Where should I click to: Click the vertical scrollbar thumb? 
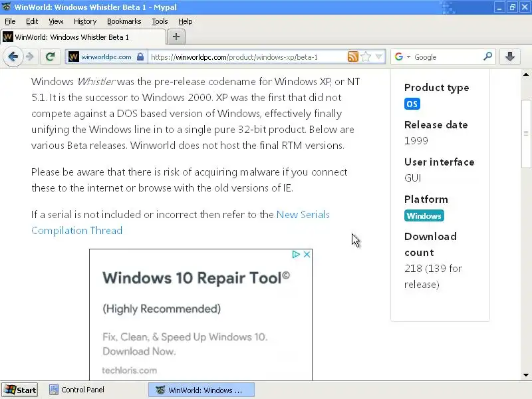(526, 134)
